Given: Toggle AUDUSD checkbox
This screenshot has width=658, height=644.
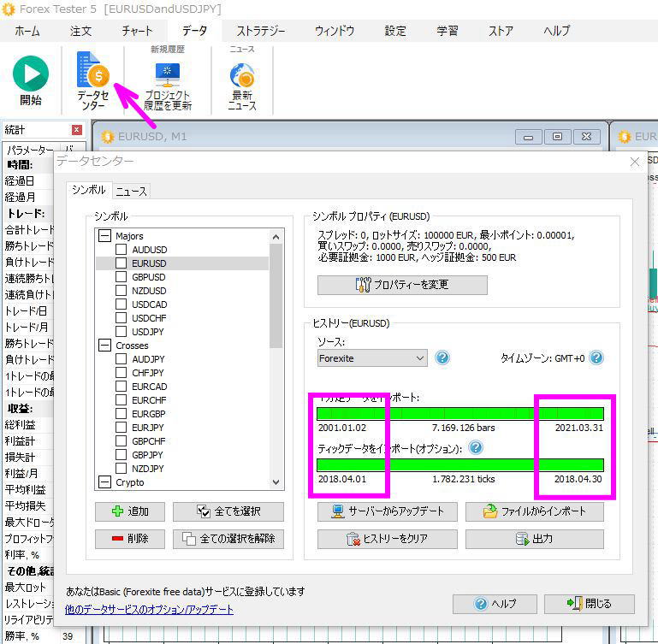Looking at the screenshot, I should pos(122,250).
